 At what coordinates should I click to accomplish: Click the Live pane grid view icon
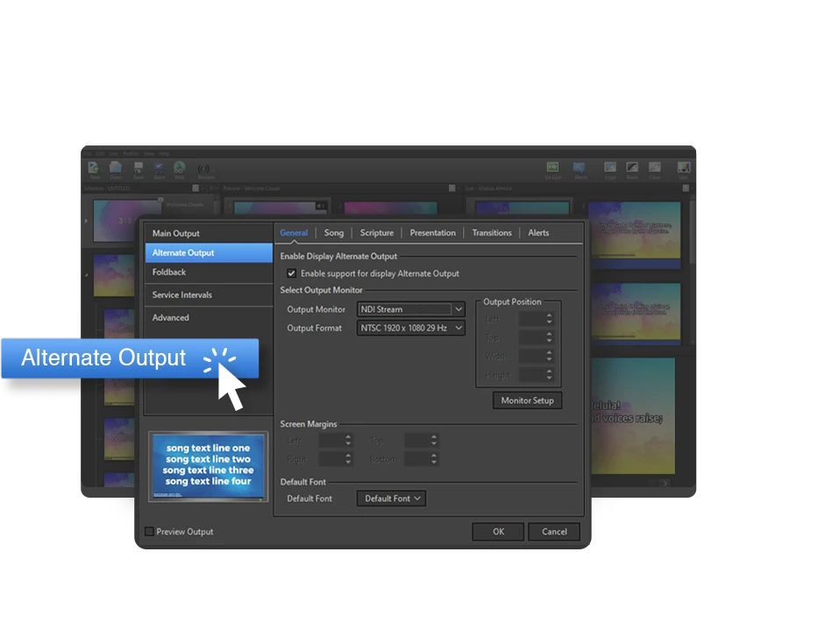click(x=686, y=188)
